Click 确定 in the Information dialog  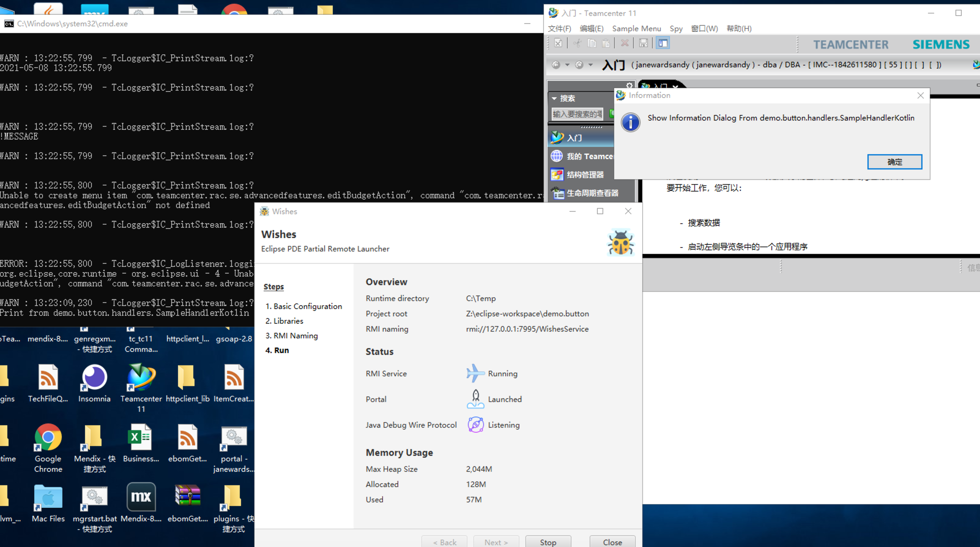click(894, 162)
